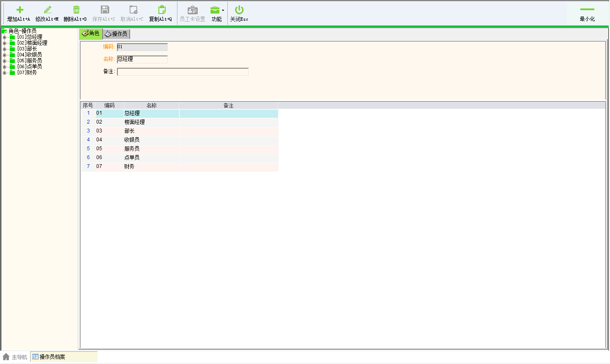Select [01]总经理 in the tree
The width and height of the screenshot is (610, 364).
point(30,37)
